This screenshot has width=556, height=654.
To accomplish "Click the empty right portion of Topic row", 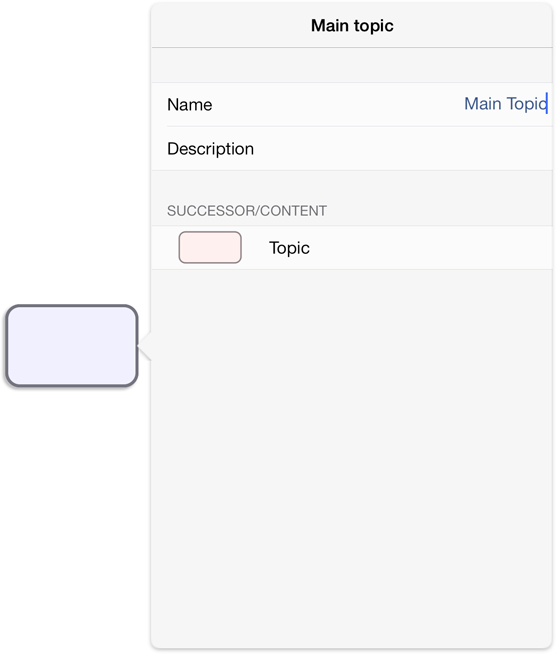I will [430, 248].
